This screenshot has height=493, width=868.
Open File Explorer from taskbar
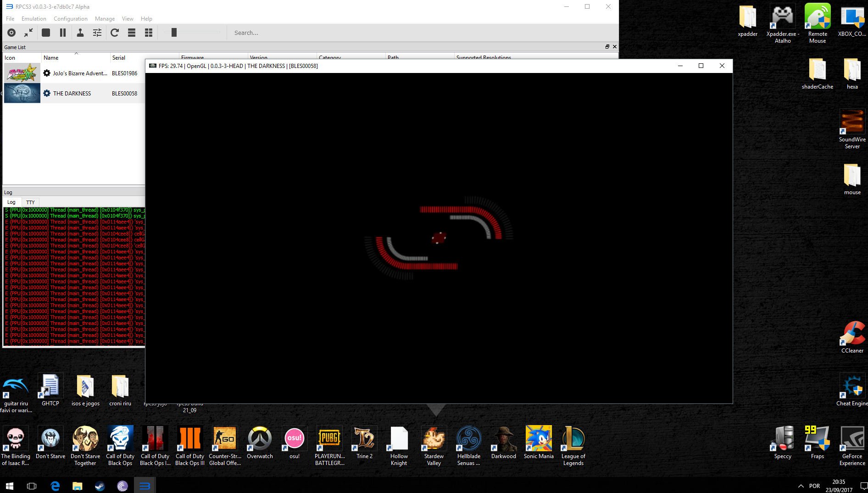coord(78,486)
